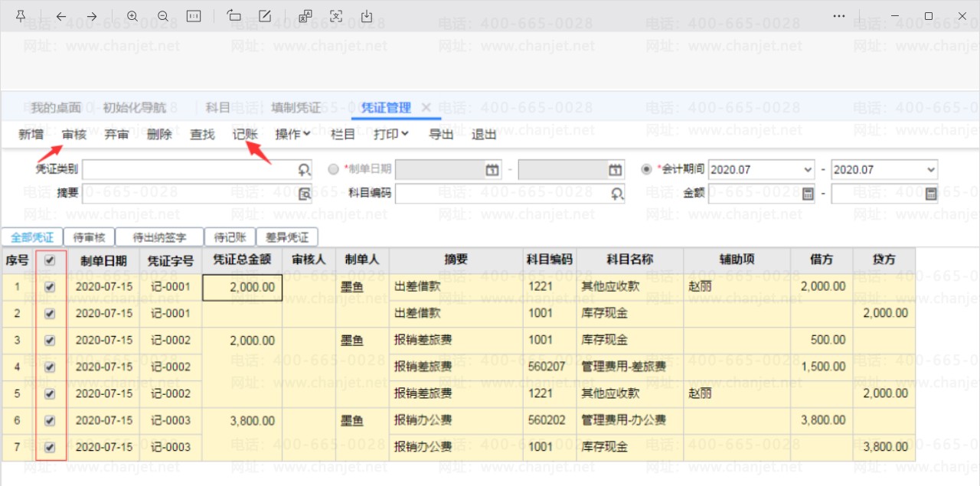980x486 pixels.
Task: Click the 弃审 toolbar button
Action: click(117, 135)
